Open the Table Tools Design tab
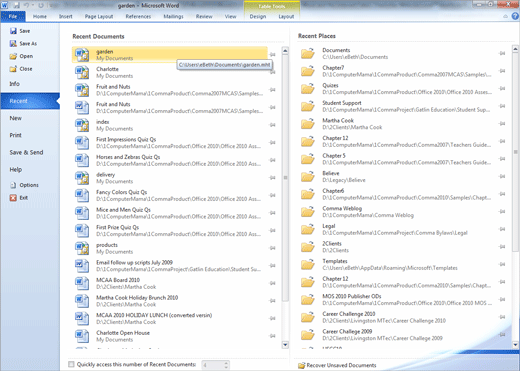The height and width of the screenshot is (371, 520). pyautogui.click(x=258, y=16)
